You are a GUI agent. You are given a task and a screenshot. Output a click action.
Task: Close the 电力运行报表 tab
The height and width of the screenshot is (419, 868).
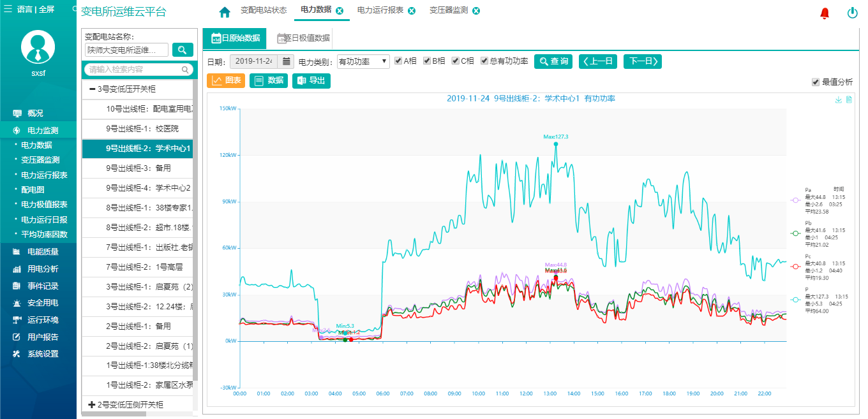(412, 11)
